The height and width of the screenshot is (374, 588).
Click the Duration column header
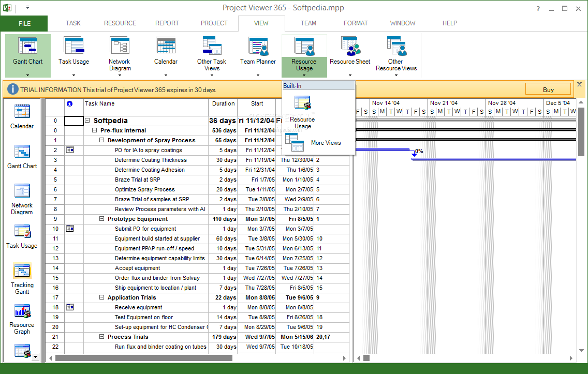(223, 107)
